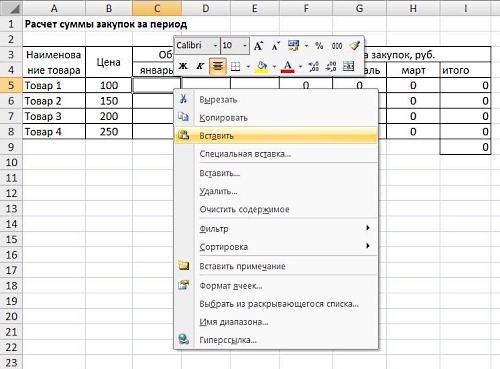Select column A header

[54, 8]
